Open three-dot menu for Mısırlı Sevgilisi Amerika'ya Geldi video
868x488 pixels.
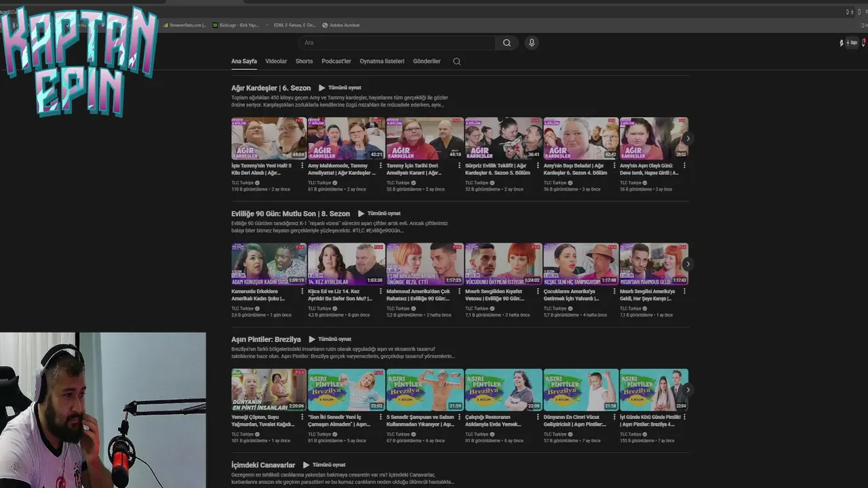pyautogui.click(x=684, y=291)
